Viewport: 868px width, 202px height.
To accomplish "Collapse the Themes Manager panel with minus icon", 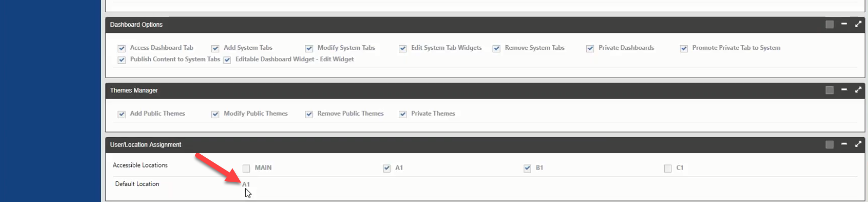I will click(x=844, y=90).
